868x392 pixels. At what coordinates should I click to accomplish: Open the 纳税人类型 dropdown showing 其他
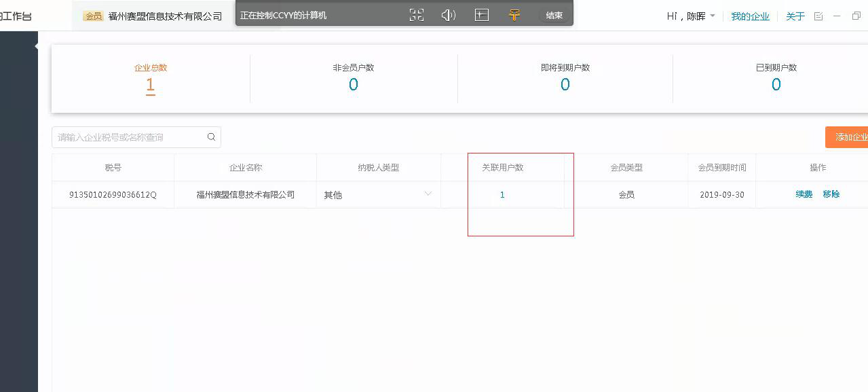tap(379, 194)
